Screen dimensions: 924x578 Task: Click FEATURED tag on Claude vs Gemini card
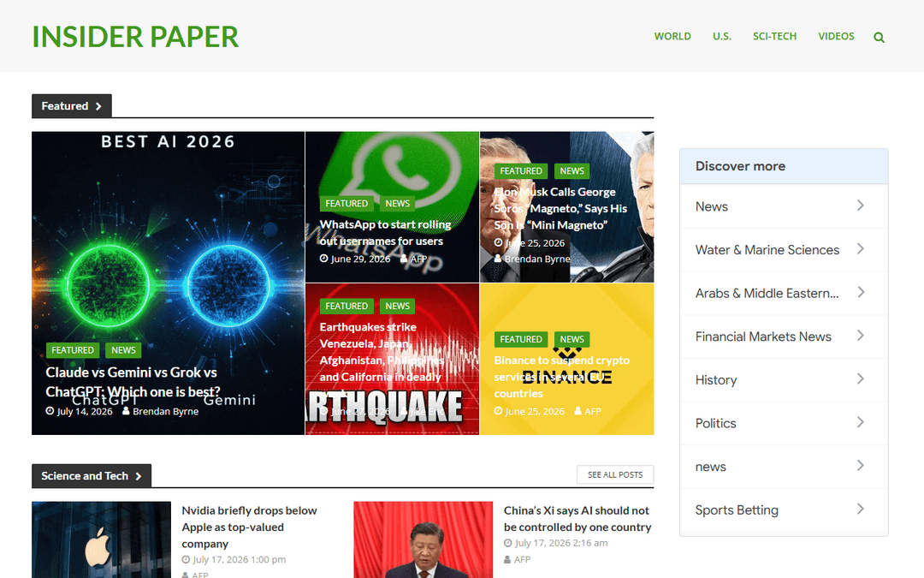(x=73, y=350)
